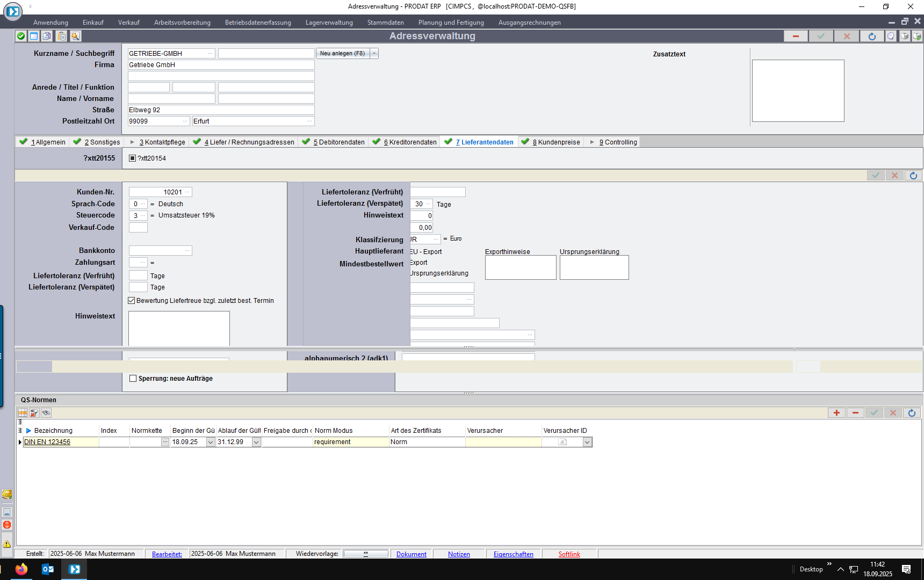
Task: Enable Sperrung: neue Aufträge checkbox
Action: (133, 379)
